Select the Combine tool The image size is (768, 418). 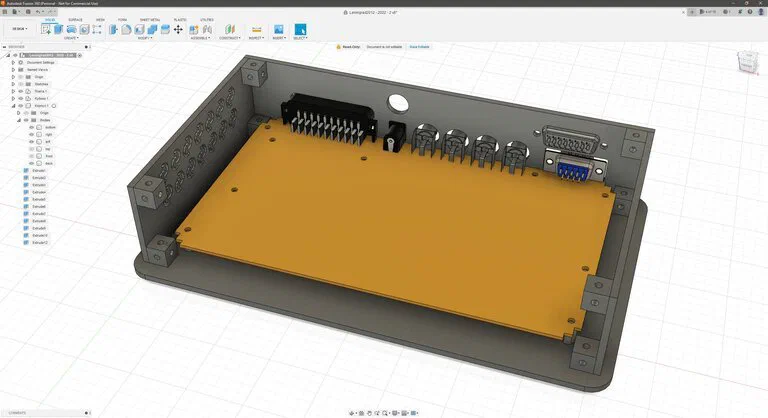coord(152,29)
